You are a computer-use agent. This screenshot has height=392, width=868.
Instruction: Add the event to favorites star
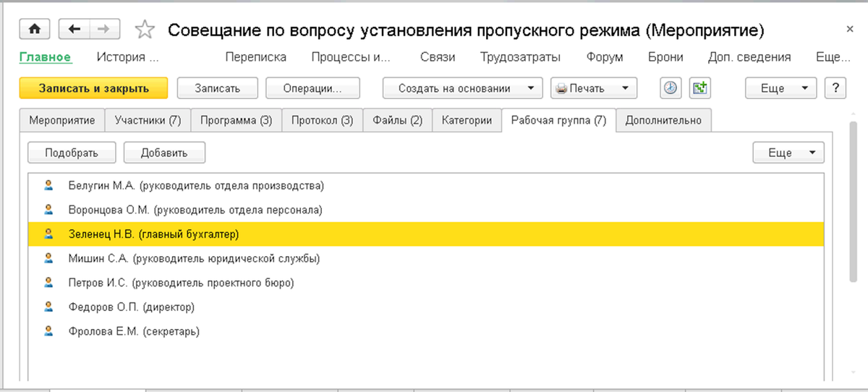click(x=145, y=30)
